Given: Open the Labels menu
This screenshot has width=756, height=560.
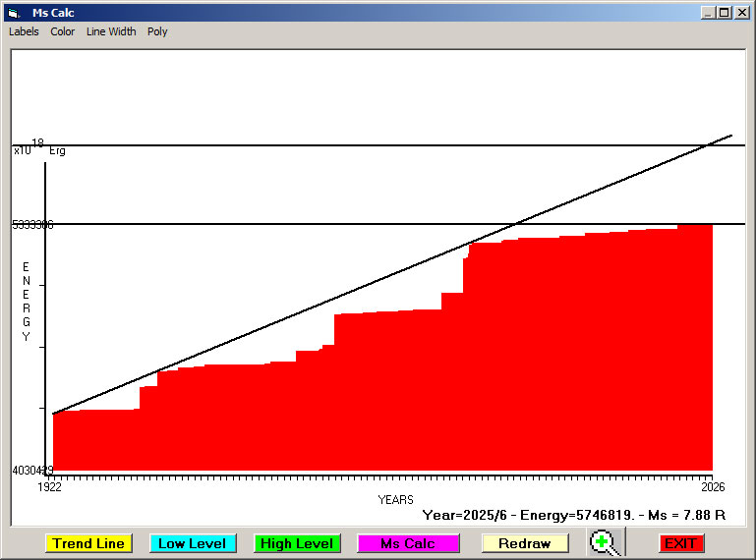Looking at the screenshot, I should point(24,31).
